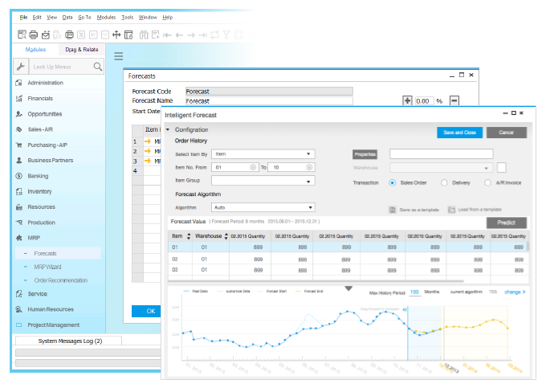The height and width of the screenshot is (392, 550).
Task: Open the File menu
Action: point(23,17)
